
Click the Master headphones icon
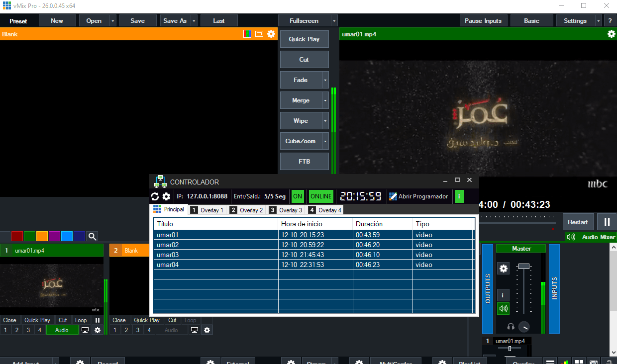point(511,327)
